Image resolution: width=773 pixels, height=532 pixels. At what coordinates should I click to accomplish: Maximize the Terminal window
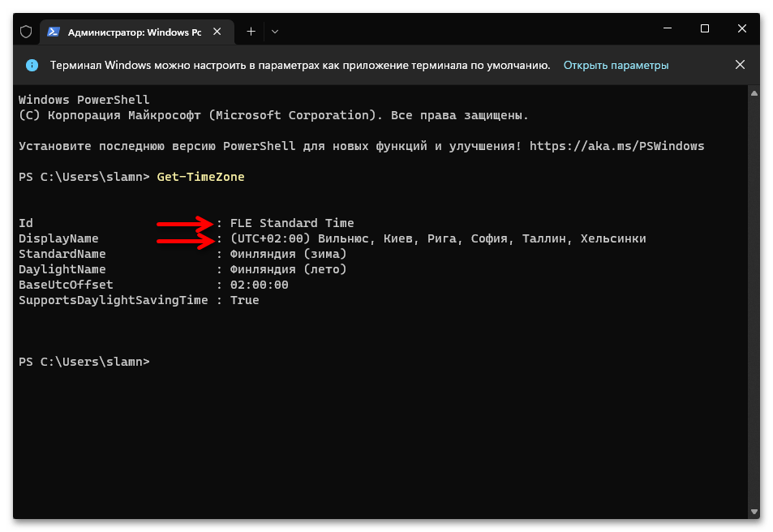(705, 28)
